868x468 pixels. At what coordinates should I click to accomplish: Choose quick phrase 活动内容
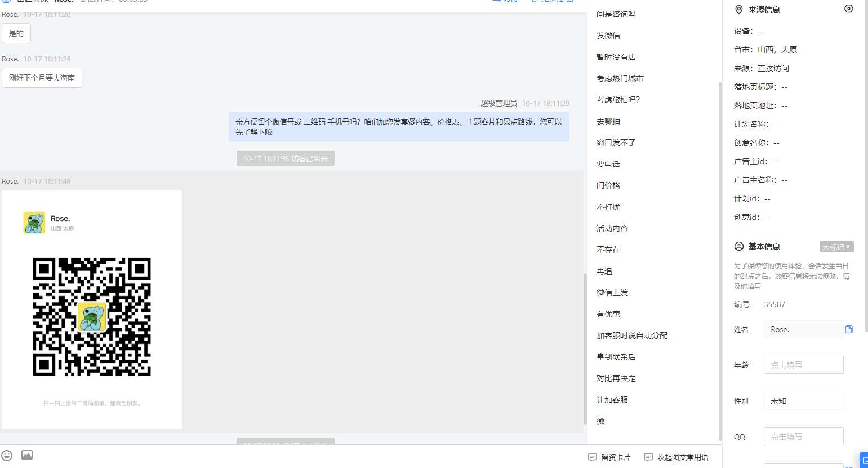pos(612,228)
